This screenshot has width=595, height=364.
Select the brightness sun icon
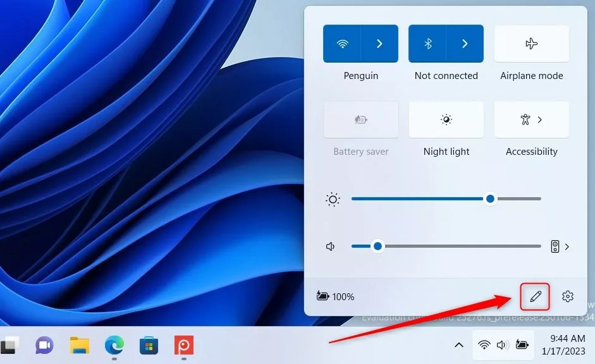(333, 198)
